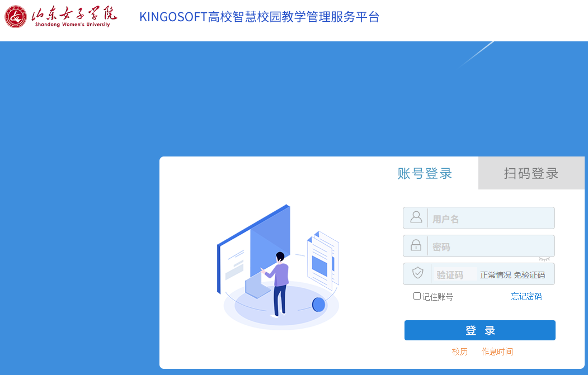Click the 正常情况 免验证码 captcha text

click(512, 275)
